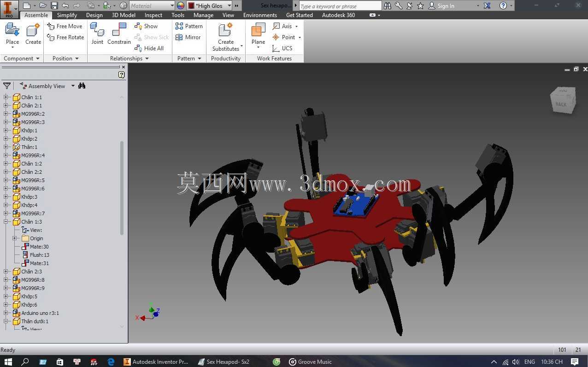Select Khớp:4 in the browser
This screenshot has height=367, width=588.
pos(25,205)
